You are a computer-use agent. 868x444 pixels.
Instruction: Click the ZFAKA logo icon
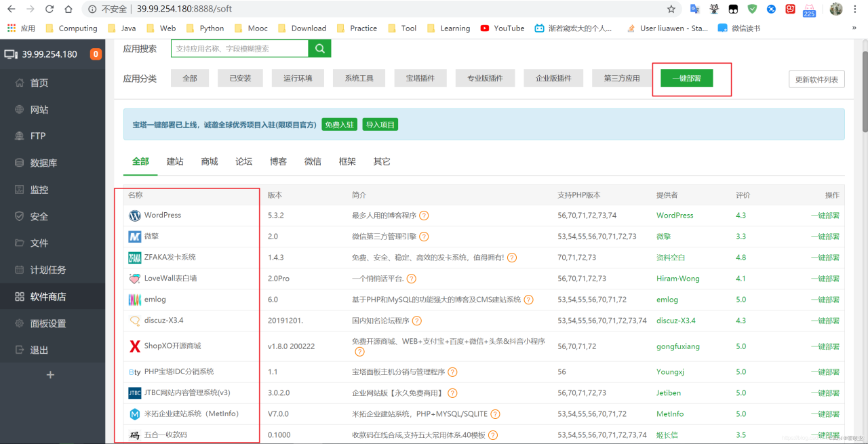(x=135, y=258)
